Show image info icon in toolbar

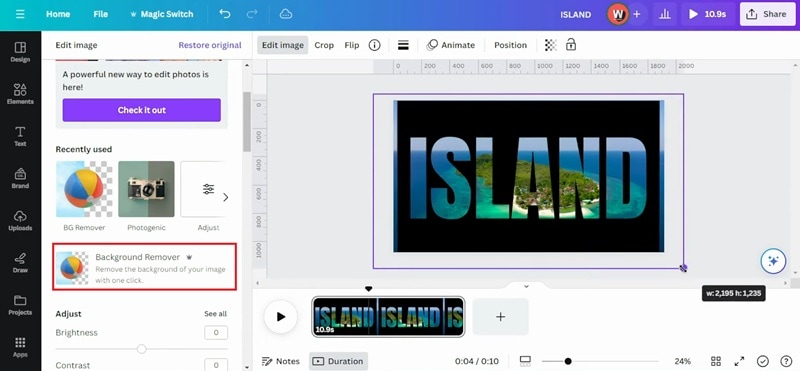tap(374, 45)
